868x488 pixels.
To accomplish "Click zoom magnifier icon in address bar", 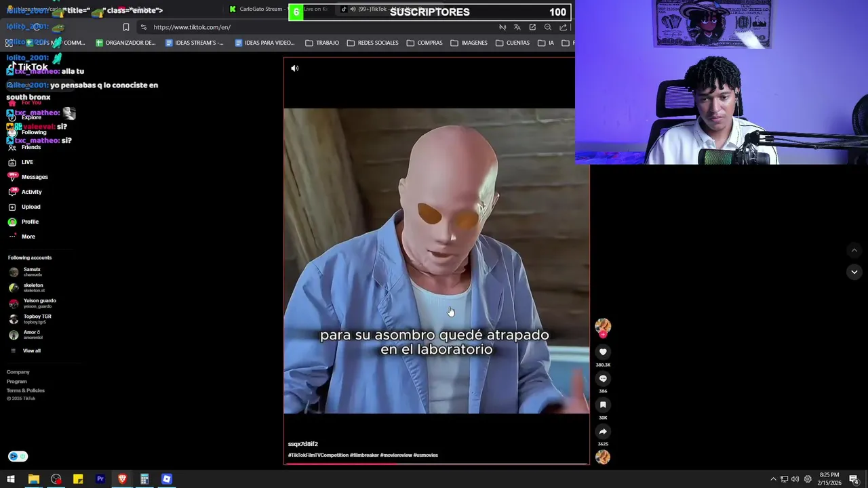I will (548, 27).
